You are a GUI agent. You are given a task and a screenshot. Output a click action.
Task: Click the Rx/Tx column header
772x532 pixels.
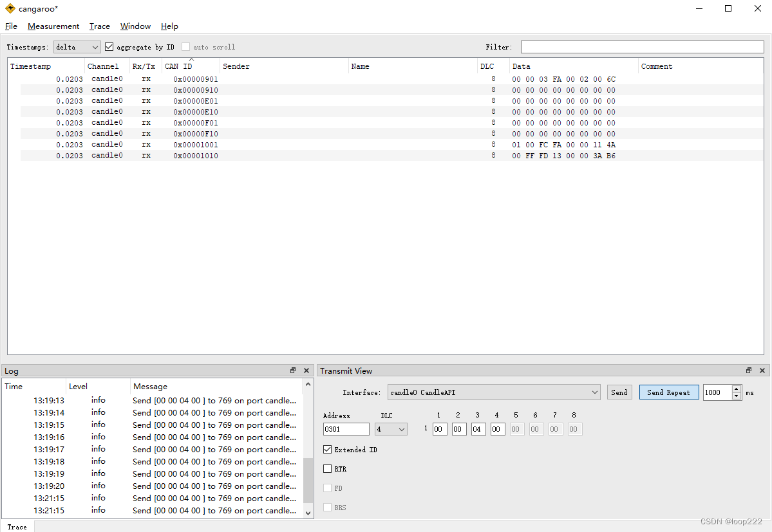point(146,66)
